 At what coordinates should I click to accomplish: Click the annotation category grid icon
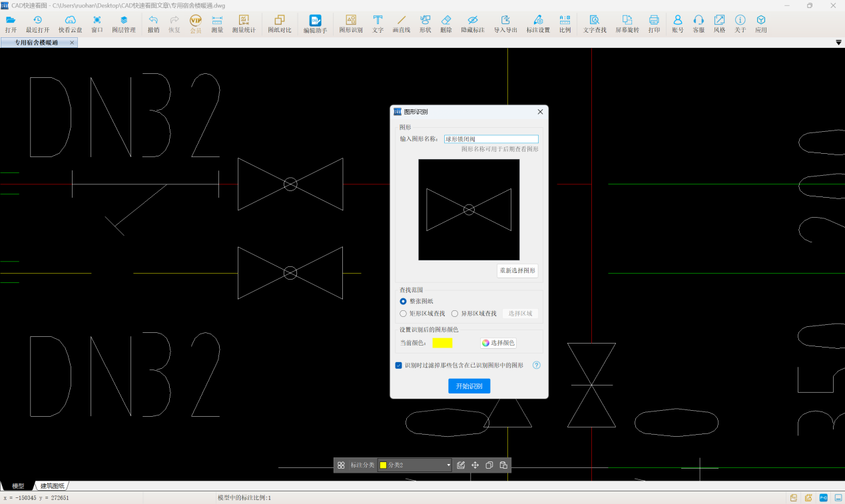(341, 465)
